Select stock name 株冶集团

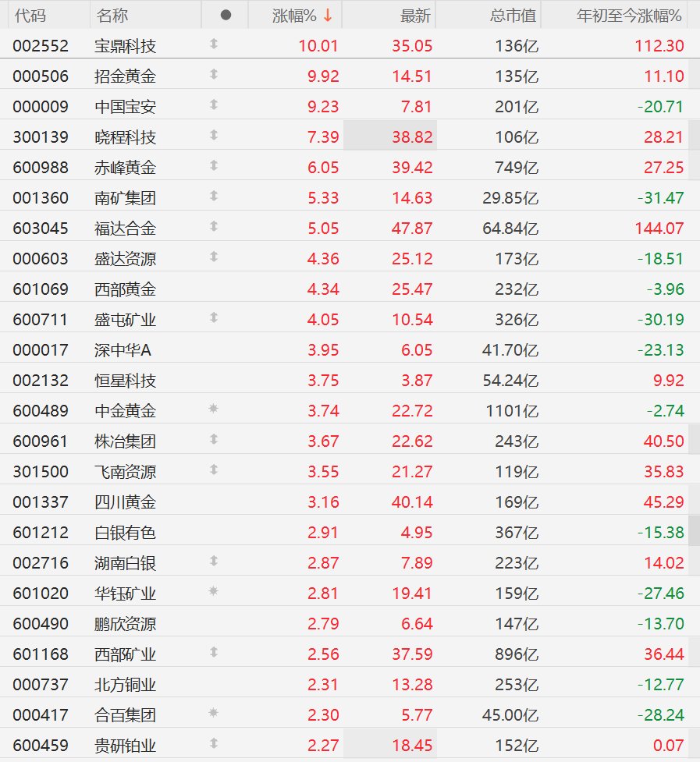[x=126, y=441]
